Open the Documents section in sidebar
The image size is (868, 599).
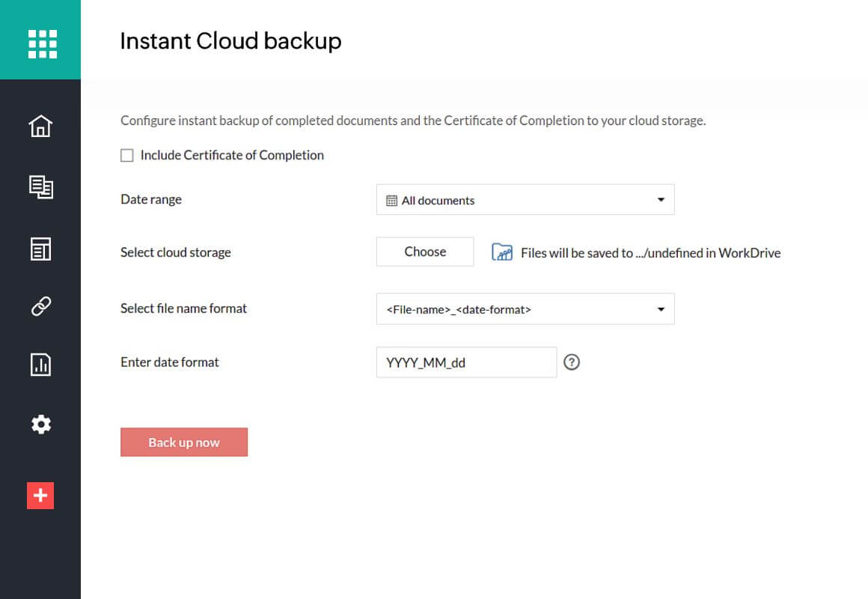40,187
